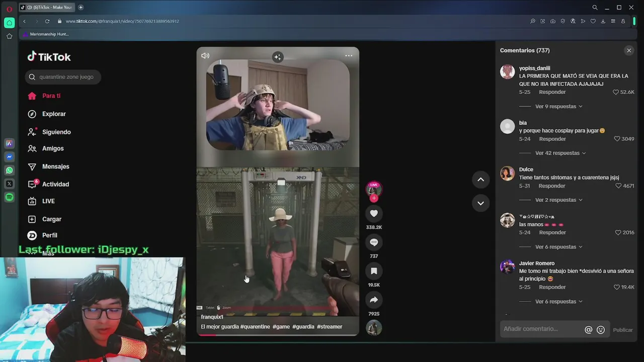Viewport: 644px width, 362px height.
Task: Like Dulce's comment (4671)
Action: 618,186
